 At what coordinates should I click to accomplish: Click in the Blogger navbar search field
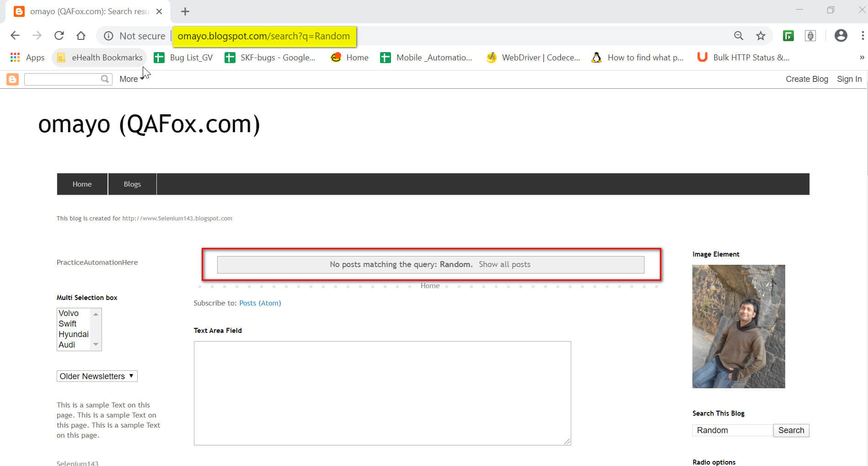(63, 79)
